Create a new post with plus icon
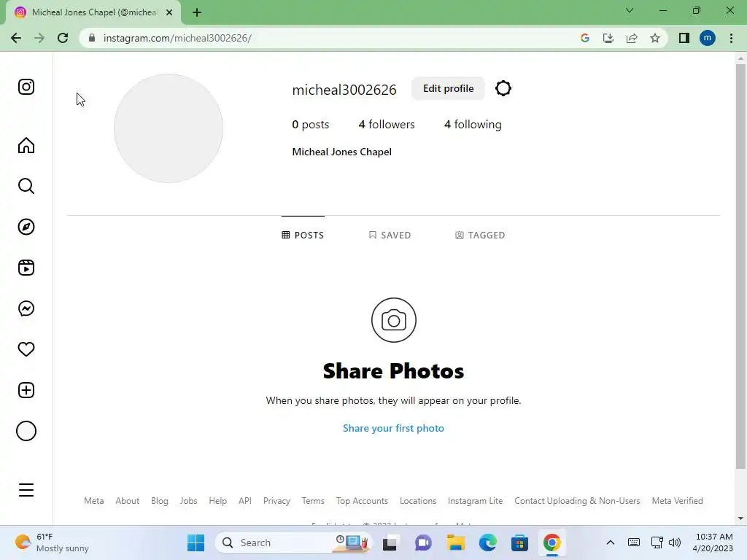 (x=26, y=390)
